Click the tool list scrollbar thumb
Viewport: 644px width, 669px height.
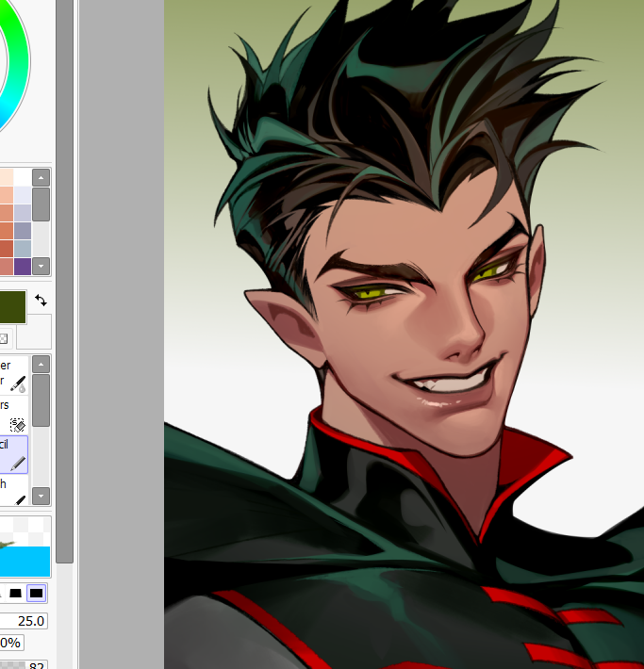[x=41, y=400]
